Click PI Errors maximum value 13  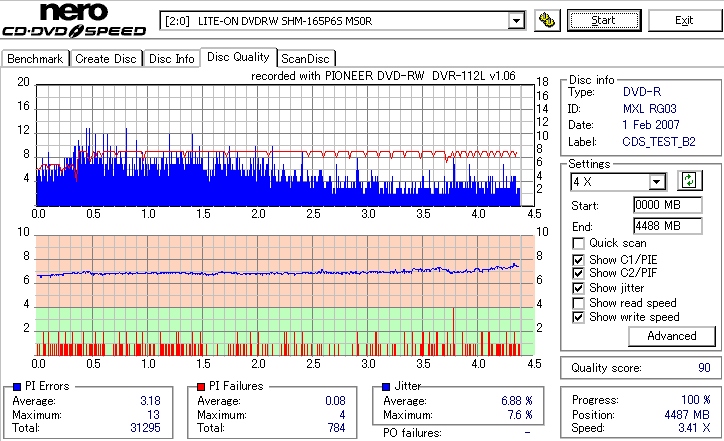153,415
